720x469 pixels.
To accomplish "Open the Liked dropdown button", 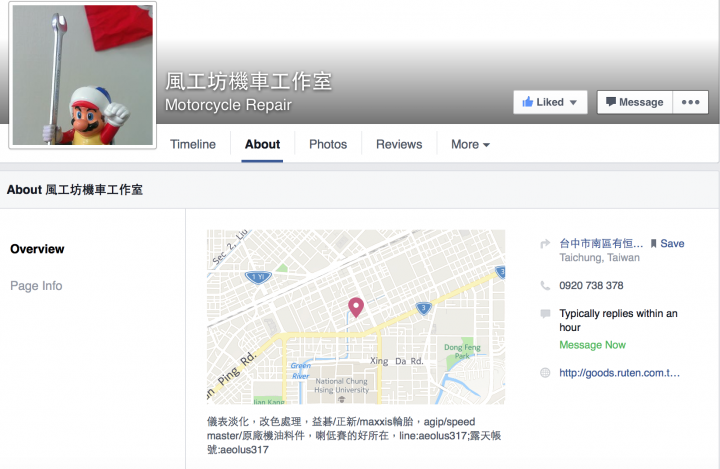I will click(x=550, y=102).
